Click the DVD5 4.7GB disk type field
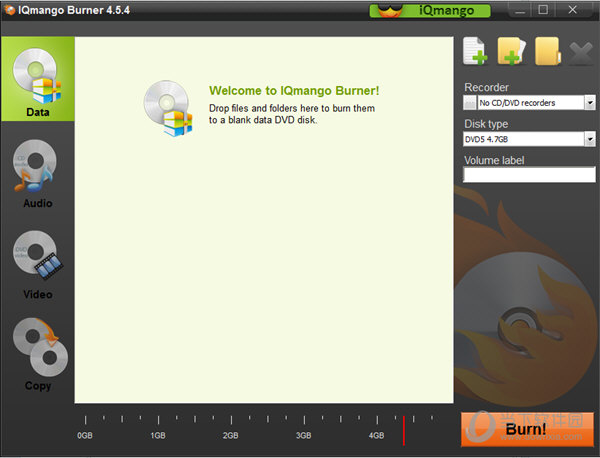 click(523, 139)
